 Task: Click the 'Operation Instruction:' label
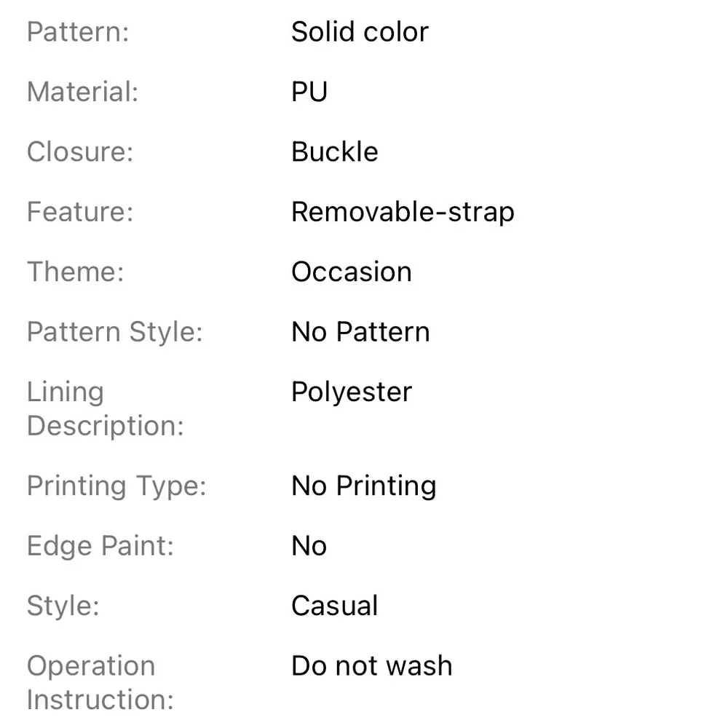(100, 683)
